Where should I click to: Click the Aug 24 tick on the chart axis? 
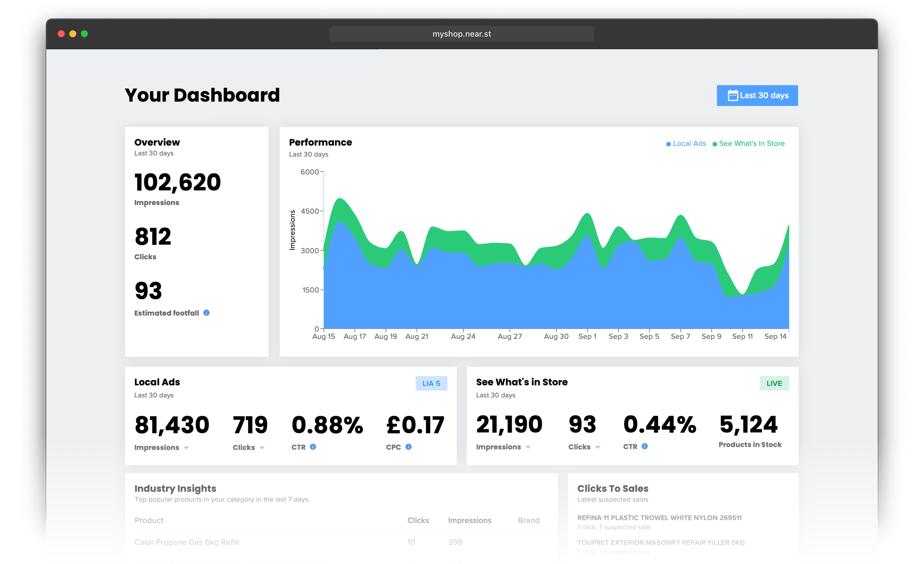point(463,336)
